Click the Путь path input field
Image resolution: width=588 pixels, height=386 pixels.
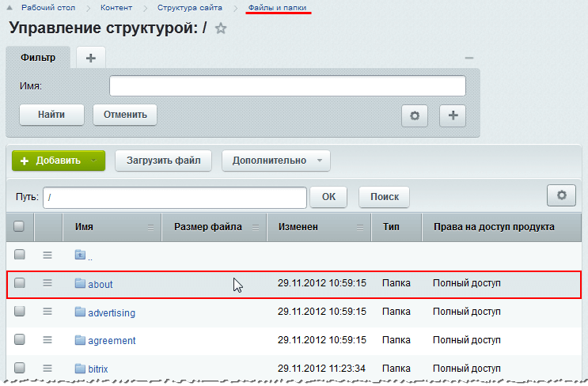[174, 196]
